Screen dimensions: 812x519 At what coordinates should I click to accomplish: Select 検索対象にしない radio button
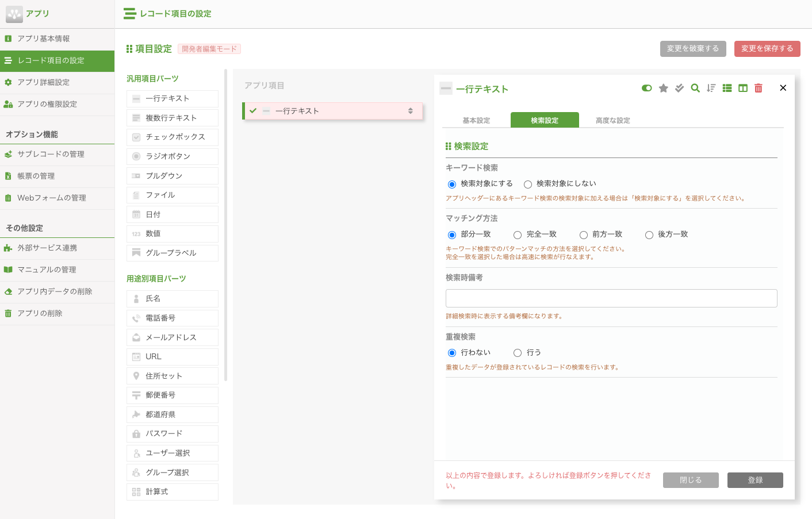(x=528, y=184)
